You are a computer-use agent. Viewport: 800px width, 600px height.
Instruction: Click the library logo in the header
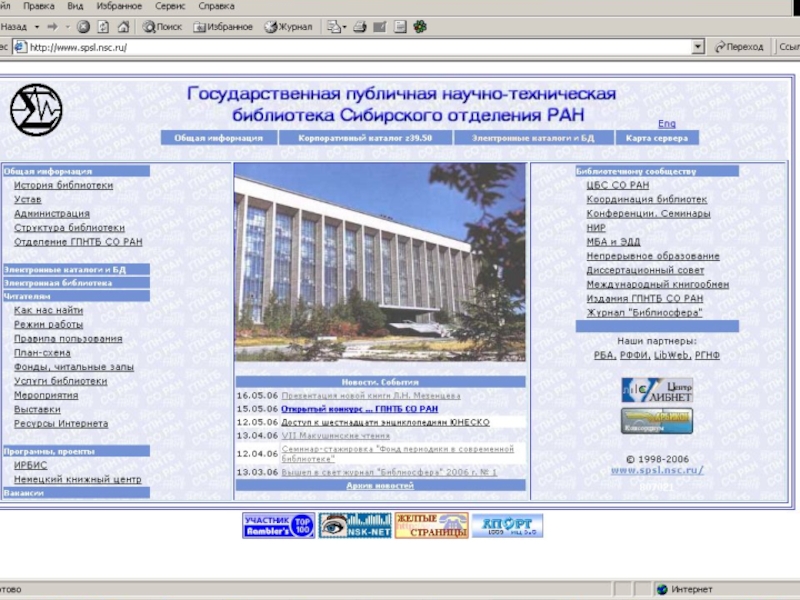click(36, 109)
